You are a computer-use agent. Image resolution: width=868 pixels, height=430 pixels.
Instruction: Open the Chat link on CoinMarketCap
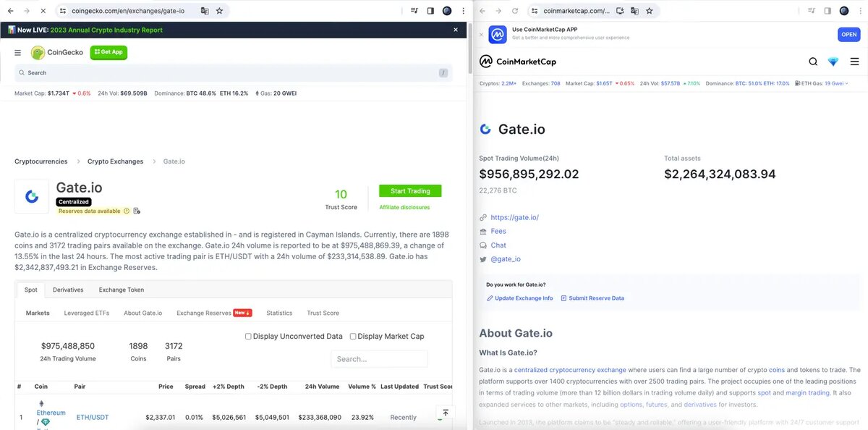[498, 245]
